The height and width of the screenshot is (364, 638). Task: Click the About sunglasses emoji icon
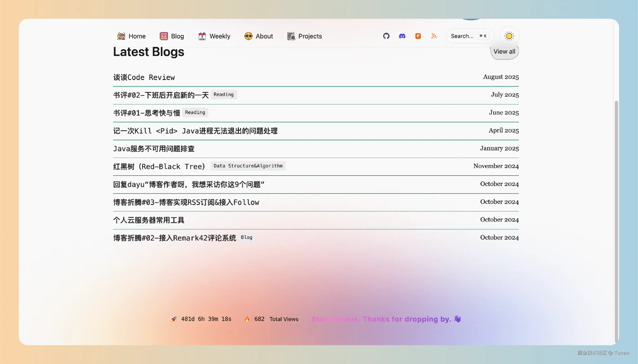pos(248,36)
